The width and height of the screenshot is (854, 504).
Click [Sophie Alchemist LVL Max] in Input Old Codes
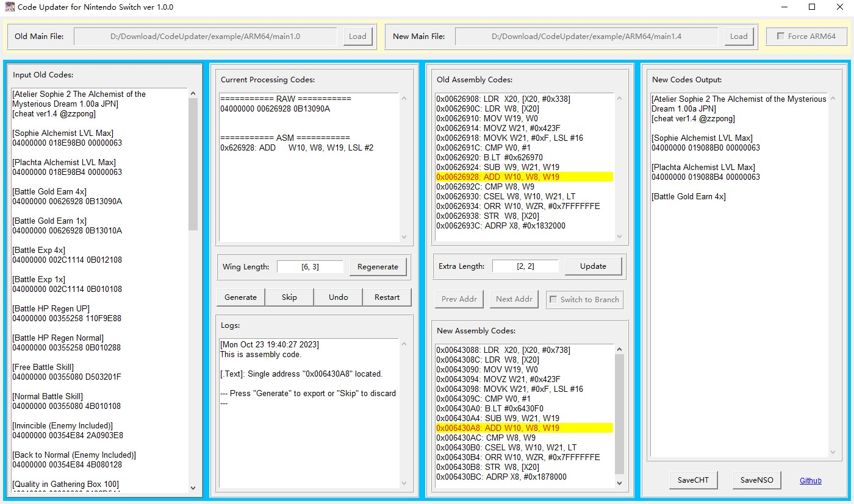(x=63, y=133)
